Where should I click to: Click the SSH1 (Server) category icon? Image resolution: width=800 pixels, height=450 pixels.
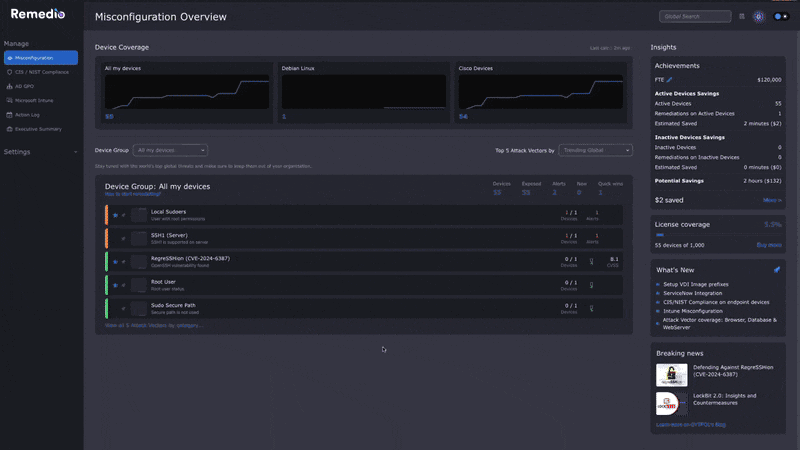click(139, 238)
